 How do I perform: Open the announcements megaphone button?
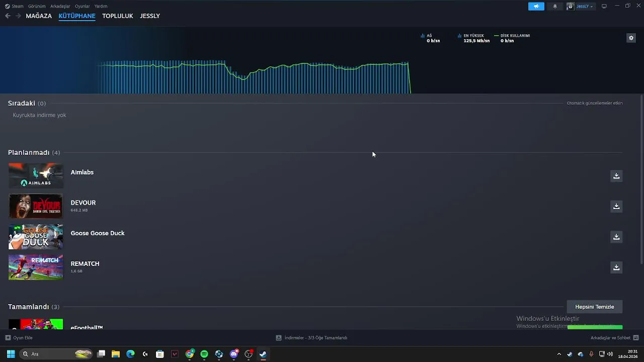536,6
